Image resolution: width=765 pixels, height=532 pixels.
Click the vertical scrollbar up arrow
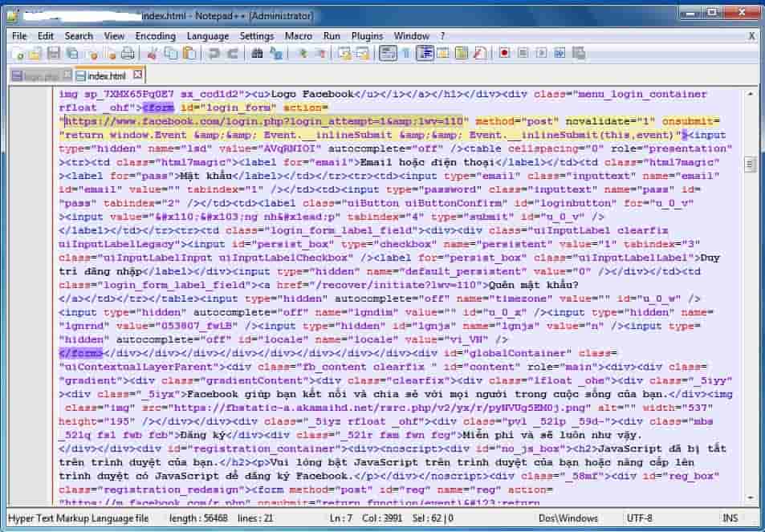[750, 94]
